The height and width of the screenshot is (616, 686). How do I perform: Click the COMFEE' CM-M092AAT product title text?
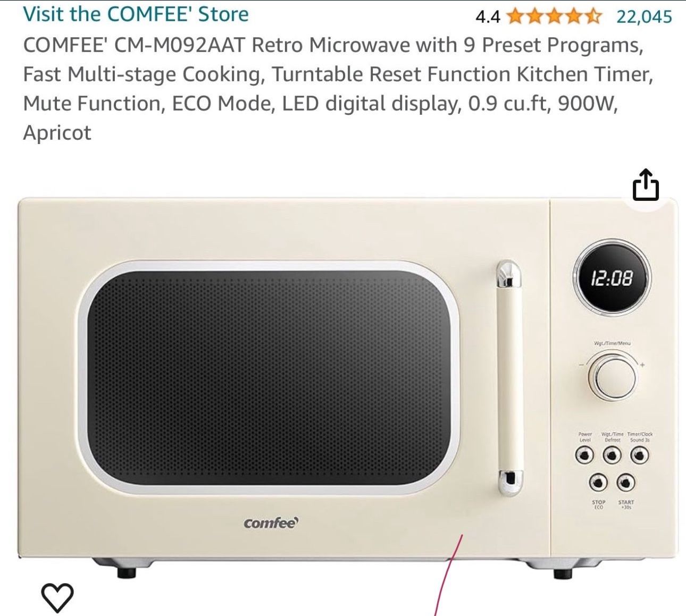click(x=338, y=89)
